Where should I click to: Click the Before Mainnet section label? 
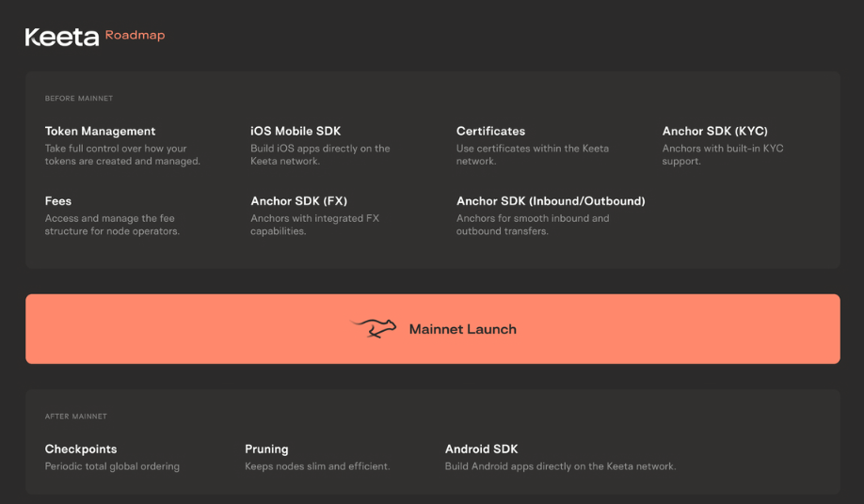coord(79,99)
